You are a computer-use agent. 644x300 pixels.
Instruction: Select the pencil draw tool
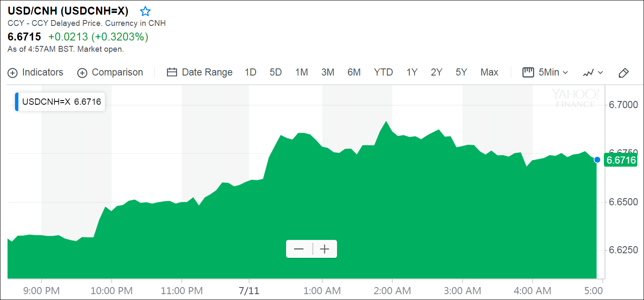(623, 73)
